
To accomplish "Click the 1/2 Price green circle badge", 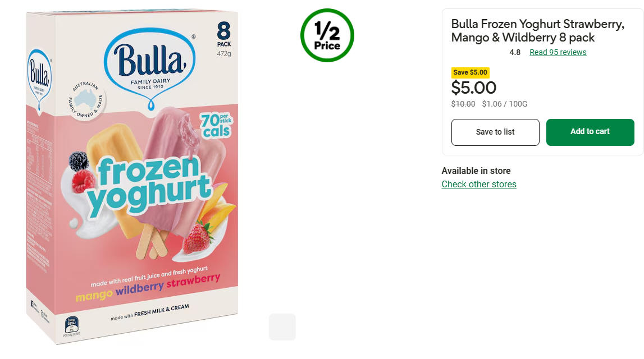I will click(327, 35).
